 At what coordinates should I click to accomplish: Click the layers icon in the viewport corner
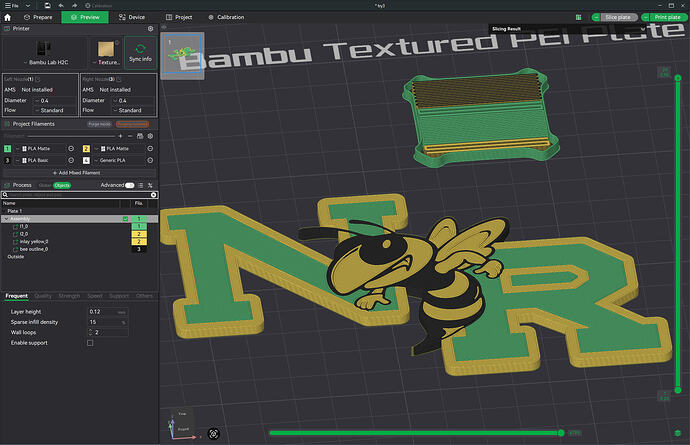click(x=678, y=433)
